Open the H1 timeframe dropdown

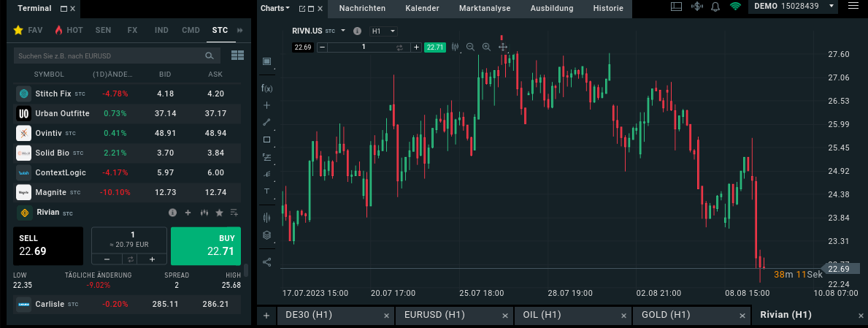[x=383, y=31]
